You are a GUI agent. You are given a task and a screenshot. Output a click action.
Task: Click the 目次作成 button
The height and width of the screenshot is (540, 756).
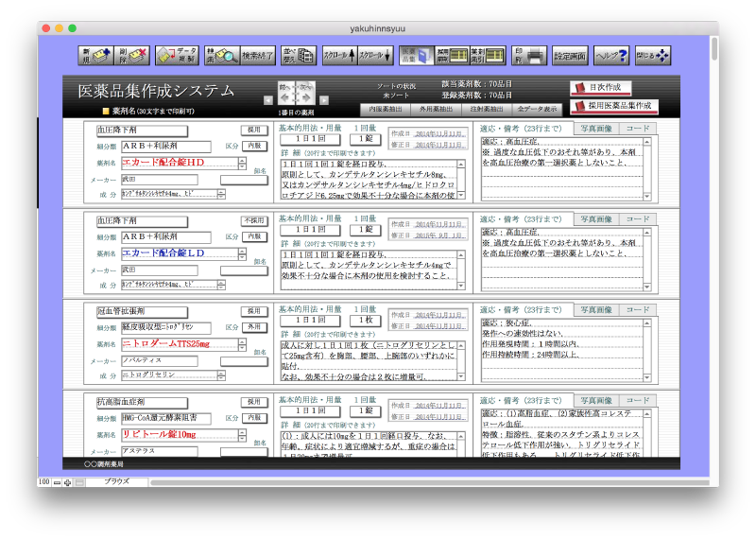(601, 88)
